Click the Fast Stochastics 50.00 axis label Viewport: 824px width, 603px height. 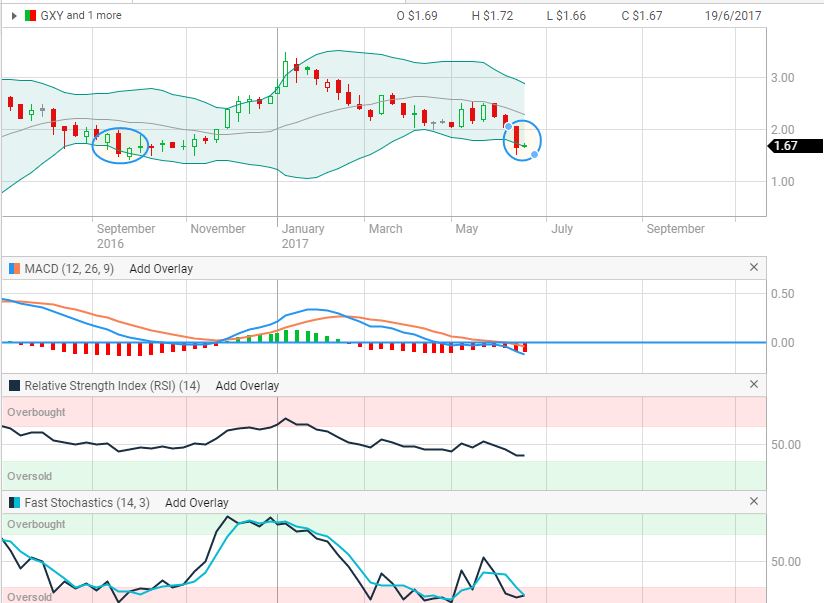(x=786, y=561)
